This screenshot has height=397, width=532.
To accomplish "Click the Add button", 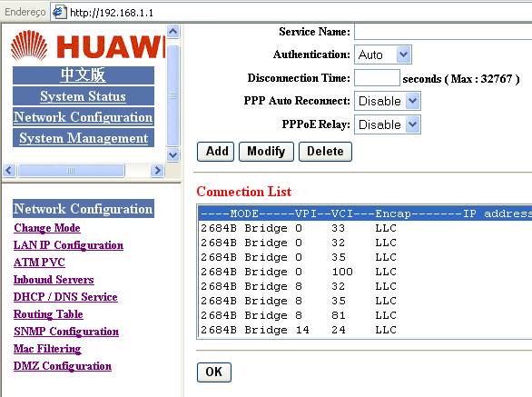I will (x=215, y=152).
